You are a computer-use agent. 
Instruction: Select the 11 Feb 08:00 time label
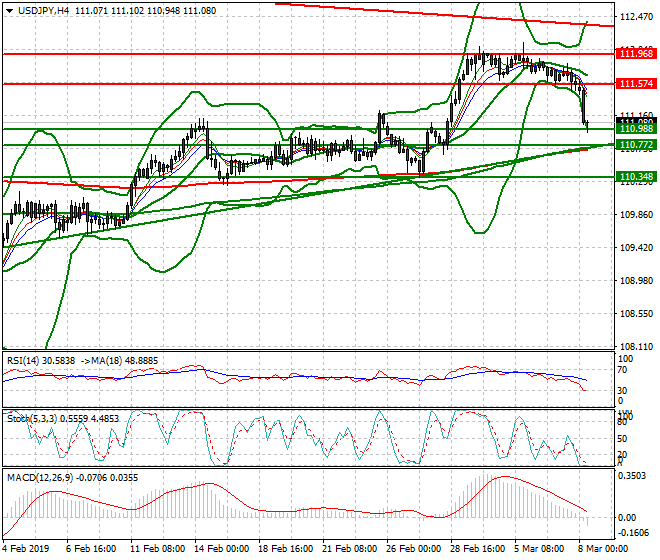(x=157, y=549)
